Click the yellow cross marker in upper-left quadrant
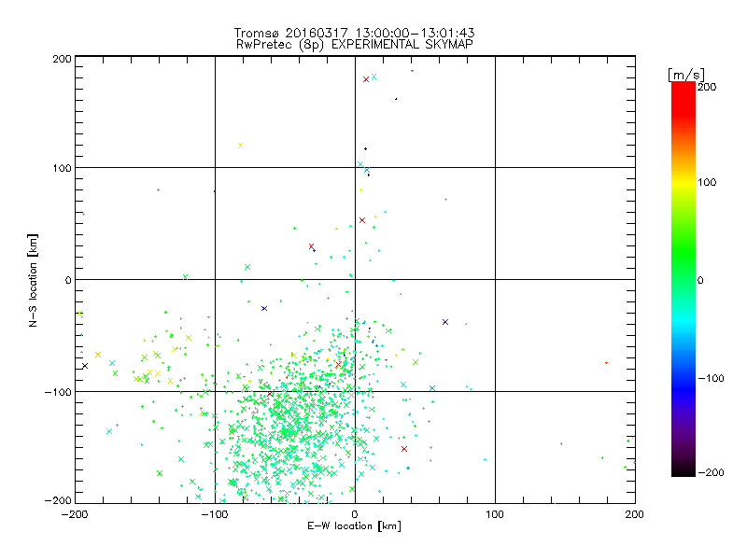Image resolution: width=747 pixels, height=560 pixels. click(x=240, y=146)
